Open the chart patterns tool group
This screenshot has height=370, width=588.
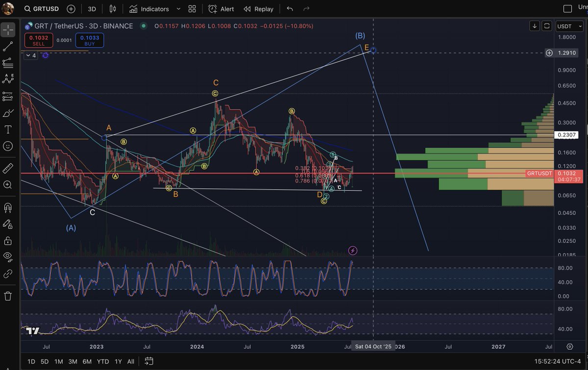coord(8,79)
